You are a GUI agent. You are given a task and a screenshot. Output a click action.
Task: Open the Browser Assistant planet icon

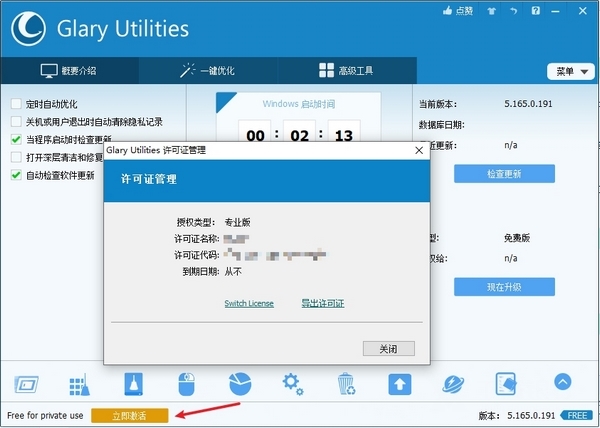tap(453, 384)
